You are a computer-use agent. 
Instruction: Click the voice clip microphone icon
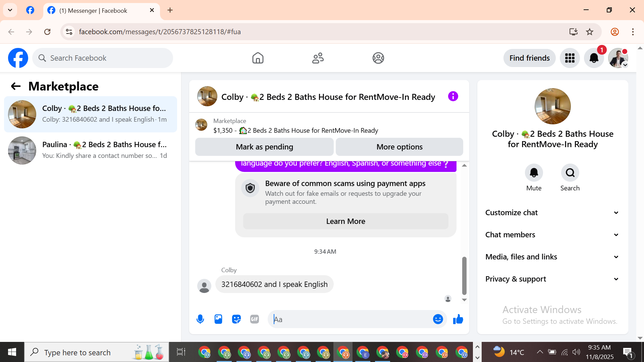pyautogui.click(x=200, y=319)
